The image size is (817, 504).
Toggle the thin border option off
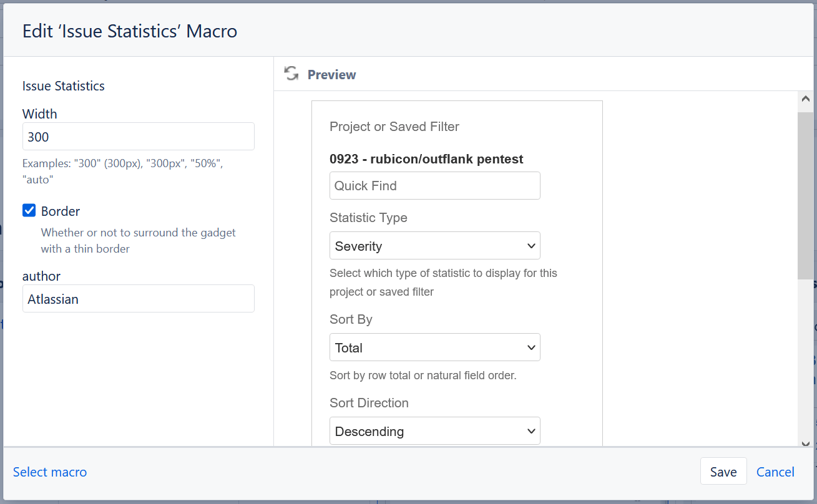click(29, 210)
